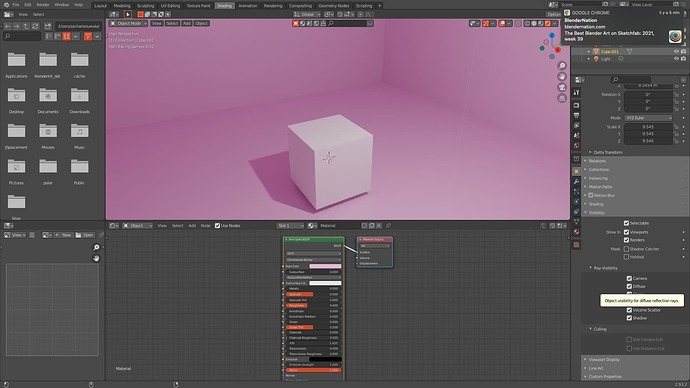Toggle the Use Nodes checkbox
690x388 pixels.
pyautogui.click(x=217, y=226)
